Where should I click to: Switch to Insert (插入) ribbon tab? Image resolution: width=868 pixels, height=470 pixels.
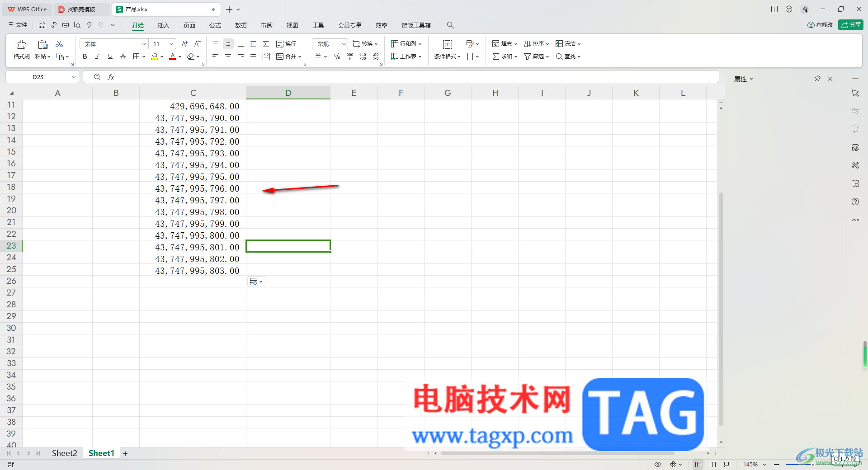[x=163, y=25]
